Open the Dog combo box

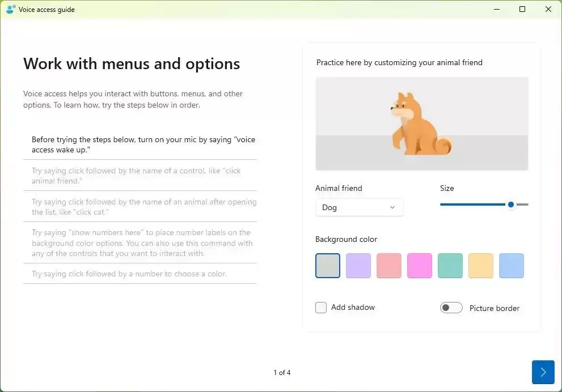pos(359,207)
